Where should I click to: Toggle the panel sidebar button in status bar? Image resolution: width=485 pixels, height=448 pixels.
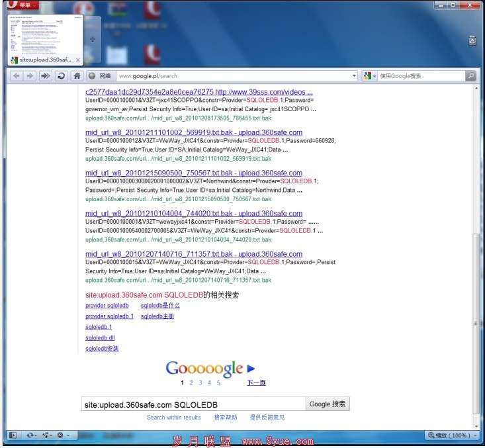click(x=13, y=435)
